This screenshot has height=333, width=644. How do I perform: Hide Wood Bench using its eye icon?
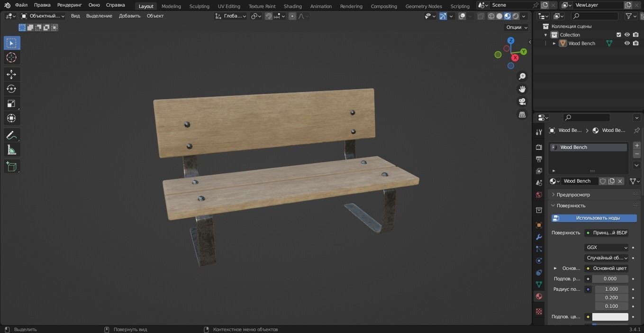tap(627, 43)
